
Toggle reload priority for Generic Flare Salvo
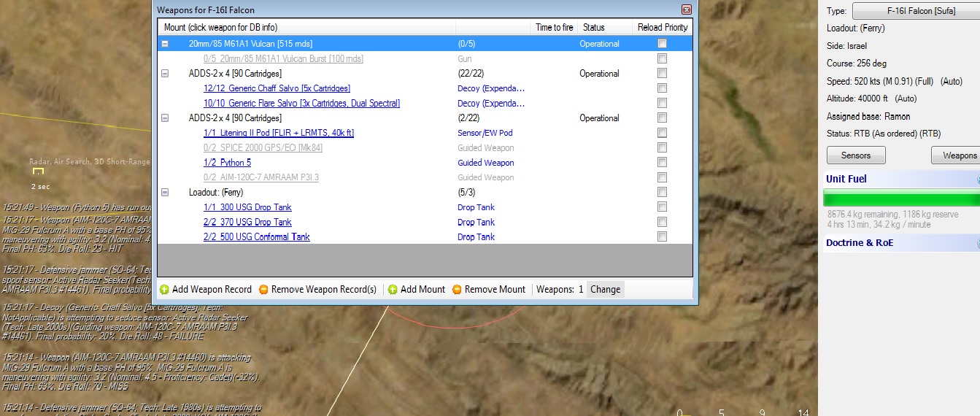[x=662, y=103]
